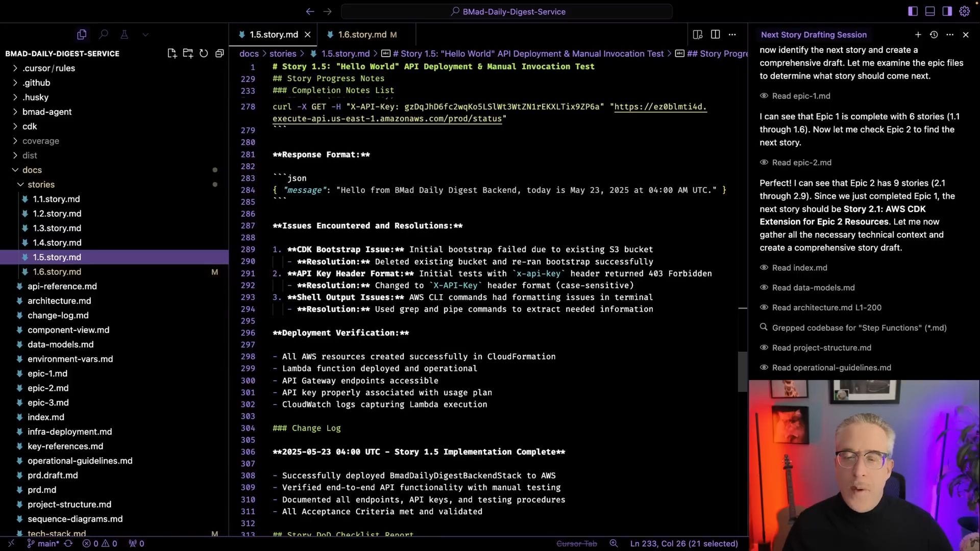Start a new chat with plus icon
Image resolution: width=980 pixels, height=551 pixels.
click(x=918, y=35)
